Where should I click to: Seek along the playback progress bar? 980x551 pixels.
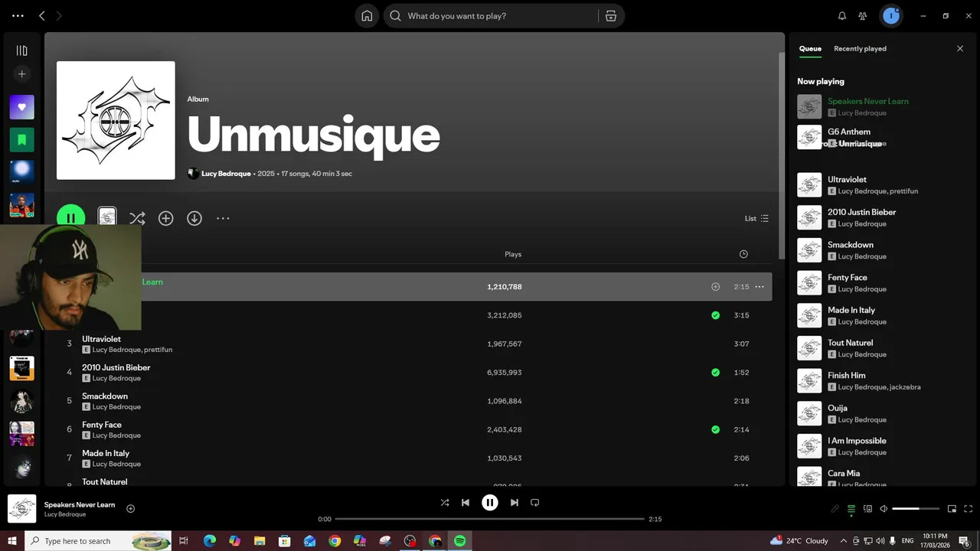point(490,519)
